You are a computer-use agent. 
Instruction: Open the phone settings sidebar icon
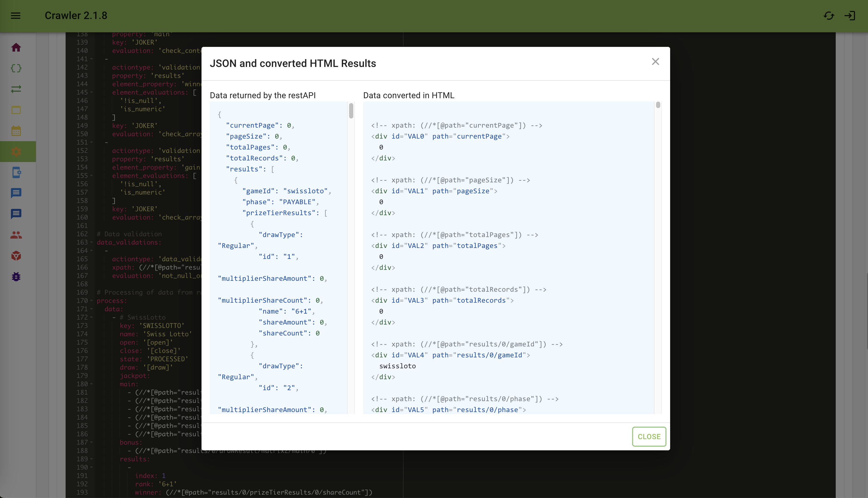coord(16,172)
